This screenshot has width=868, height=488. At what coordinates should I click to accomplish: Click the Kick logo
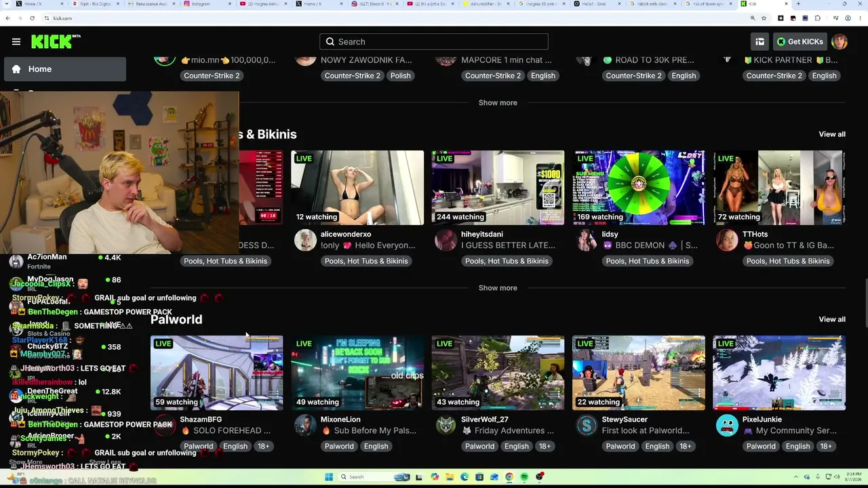point(56,41)
